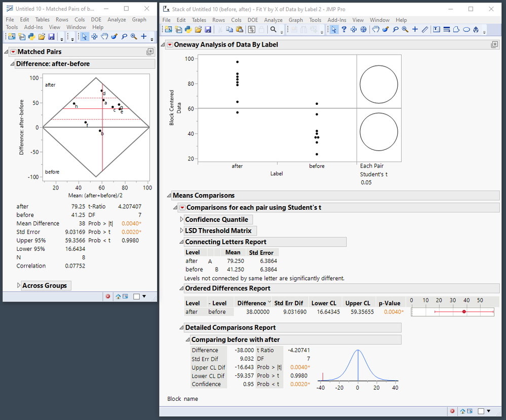
Task: Click the Python script icon in Oneway toolbar
Action: (188, 29)
